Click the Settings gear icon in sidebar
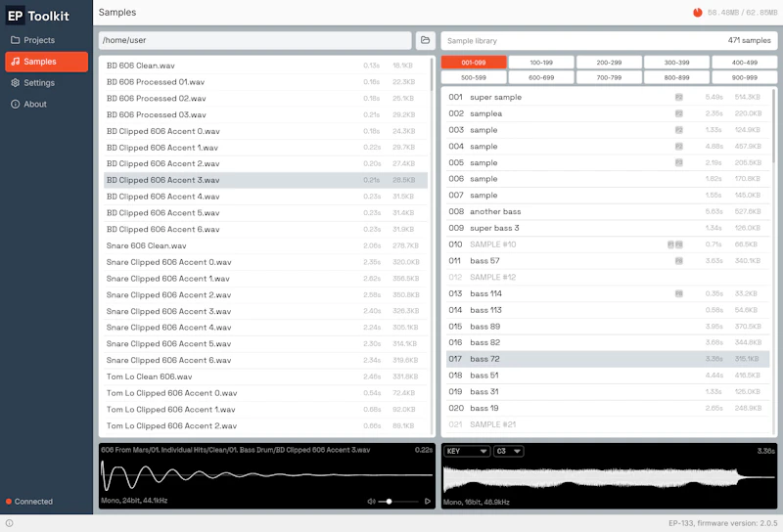Viewport: 783px width, 532px height. (16, 83)
